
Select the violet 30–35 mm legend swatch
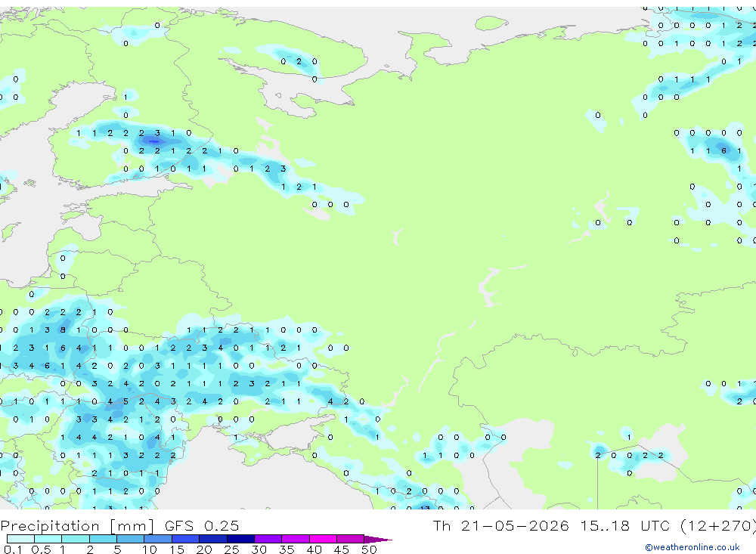coord(268,539)
